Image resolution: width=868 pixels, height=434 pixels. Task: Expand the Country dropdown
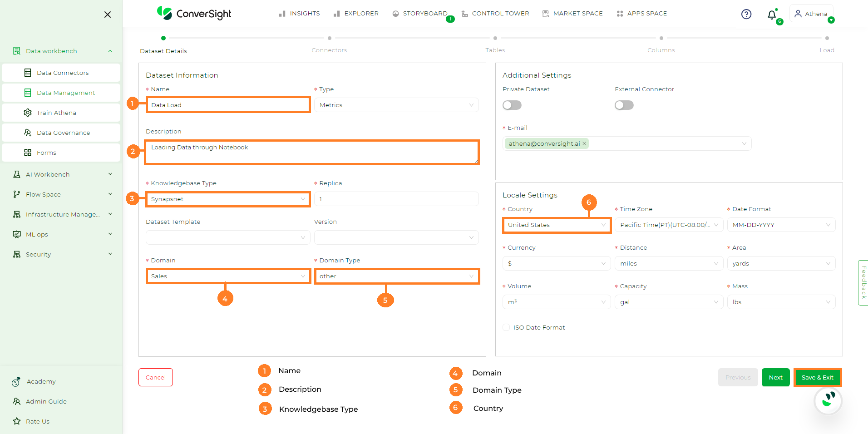[x=557, y=225]
